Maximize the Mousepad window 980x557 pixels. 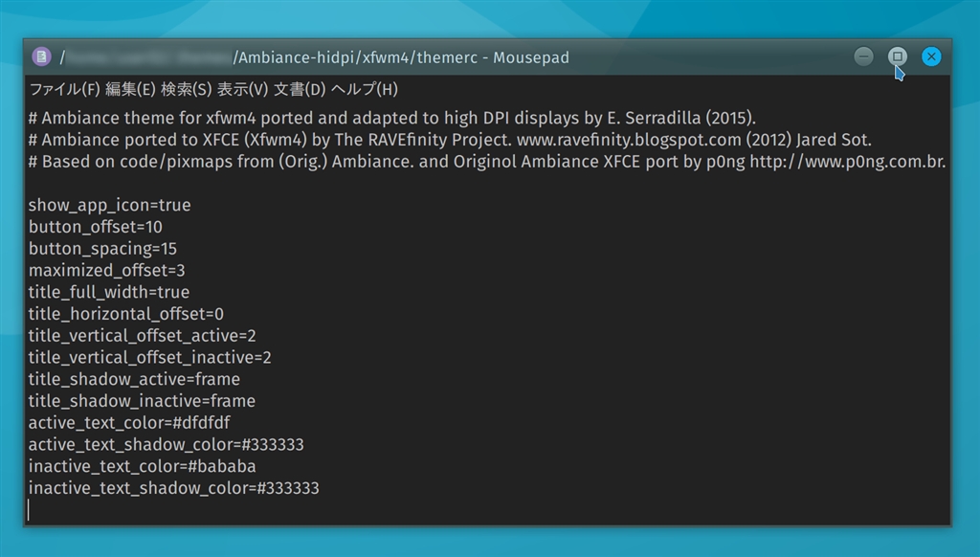pyautogui.click(x=897, y=56)
